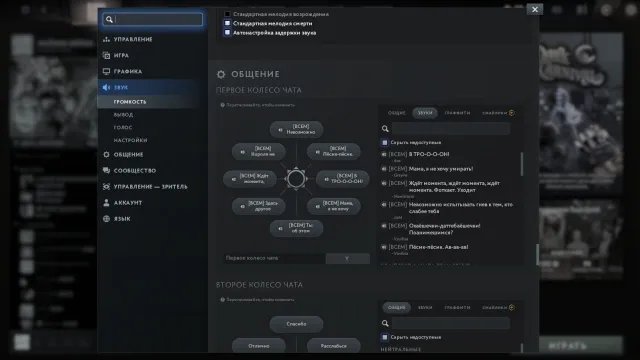This screenshot has width=640, height=360.
Task: Play the sound icon beside 'В ТРО-О-О-ОН!'
Action: [x=384, y=154]
